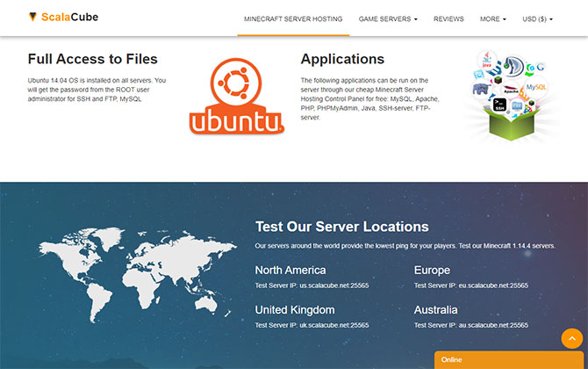The image size is (588, 369).
Task: Click the applications box illustration
Action: [512, 96]
